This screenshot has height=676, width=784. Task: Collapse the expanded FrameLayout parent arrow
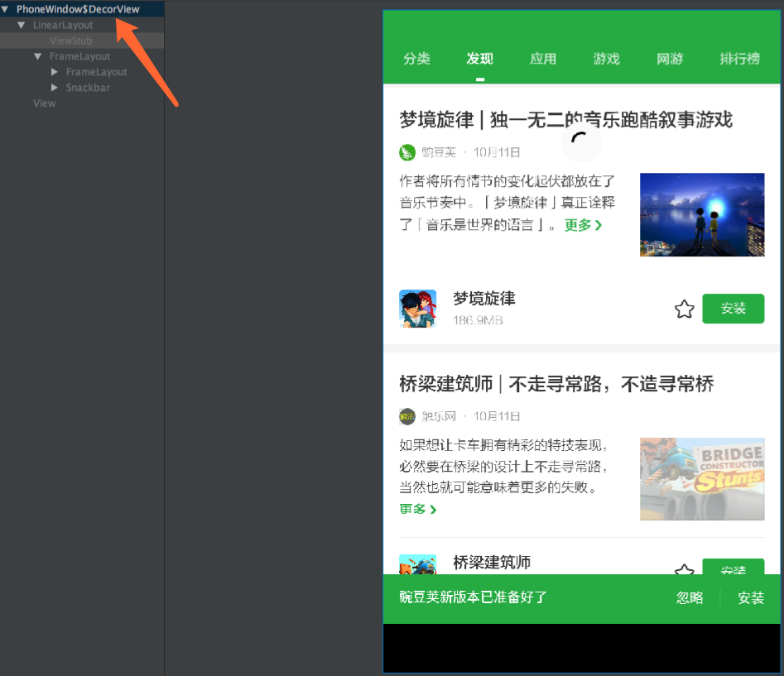pos(37,56)
